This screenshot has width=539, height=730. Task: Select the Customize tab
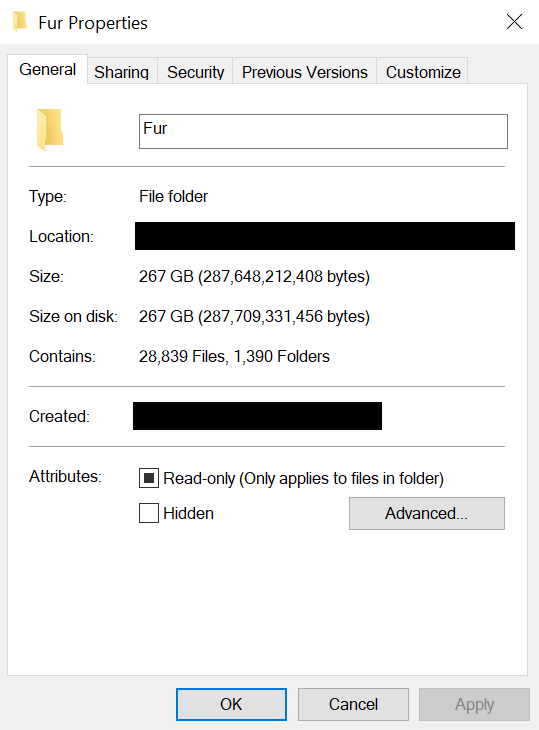[423, 71]
